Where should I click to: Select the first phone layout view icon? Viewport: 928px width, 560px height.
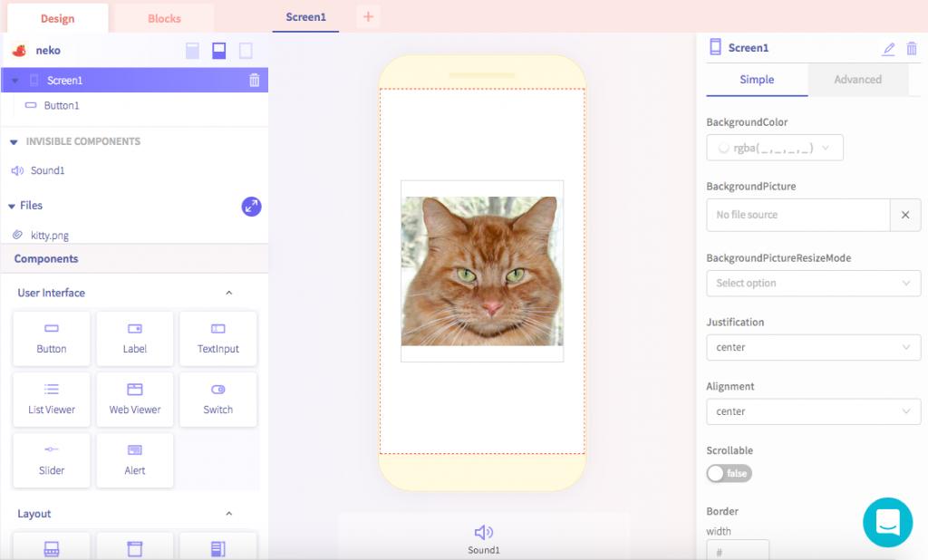pyautogui.click(x=192, y=51)
